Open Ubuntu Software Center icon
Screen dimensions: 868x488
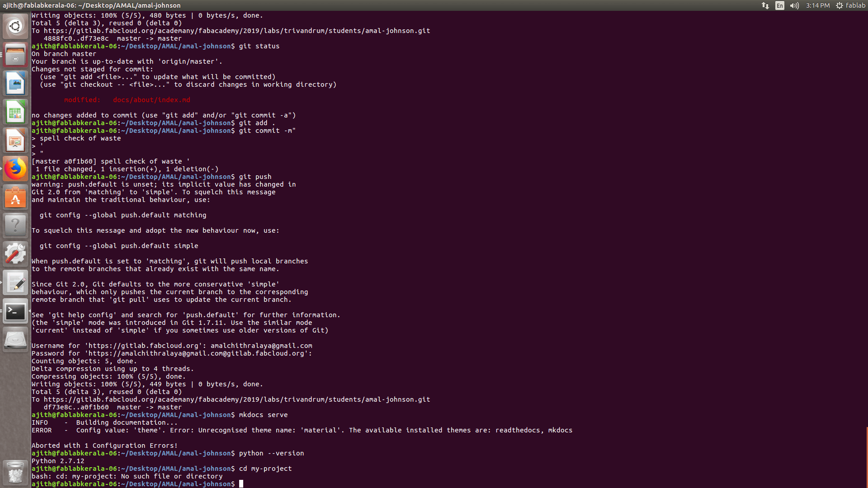(x=15, y=197)
